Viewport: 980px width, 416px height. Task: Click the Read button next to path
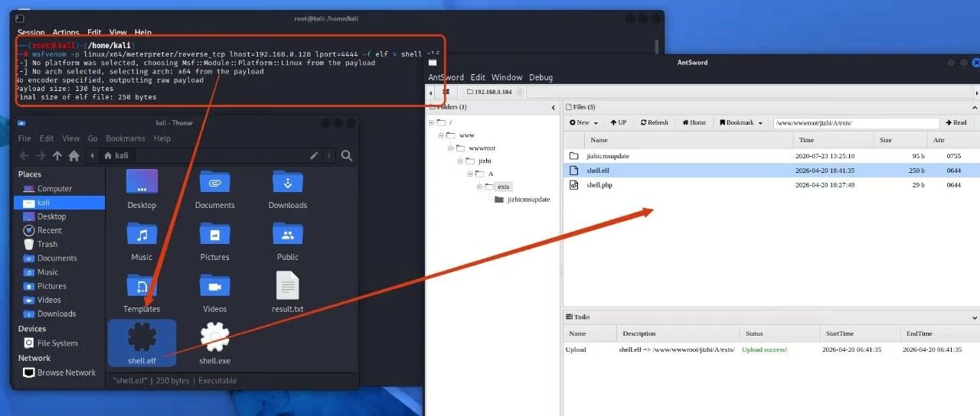955,122
